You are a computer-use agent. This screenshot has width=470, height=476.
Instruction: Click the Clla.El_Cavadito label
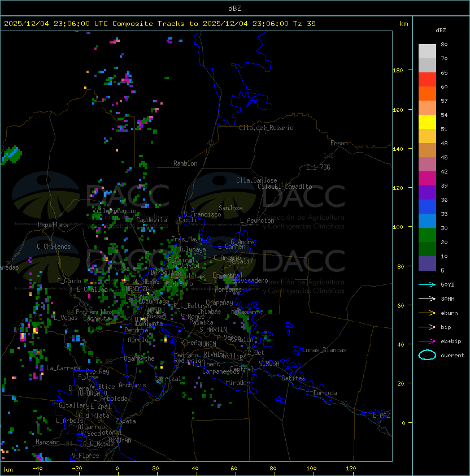click(x=285, y=187)
